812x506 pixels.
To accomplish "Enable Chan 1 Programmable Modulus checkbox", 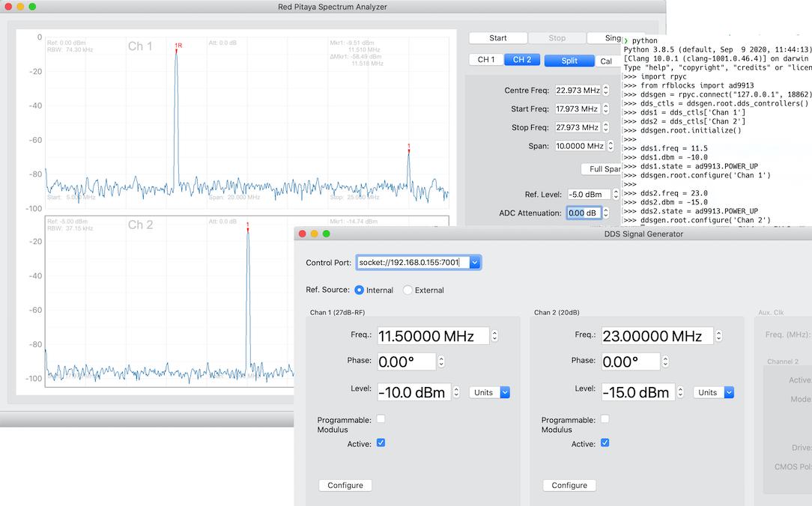I will [x=381, y=419].
